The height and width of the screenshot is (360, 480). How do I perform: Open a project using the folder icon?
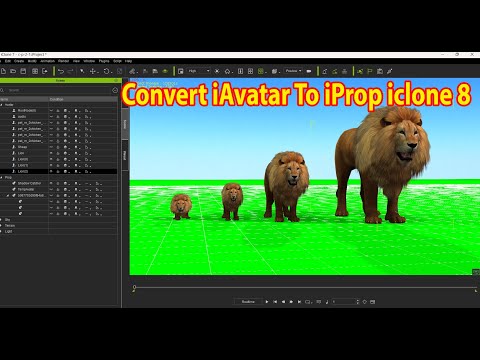tap(13, 71)
